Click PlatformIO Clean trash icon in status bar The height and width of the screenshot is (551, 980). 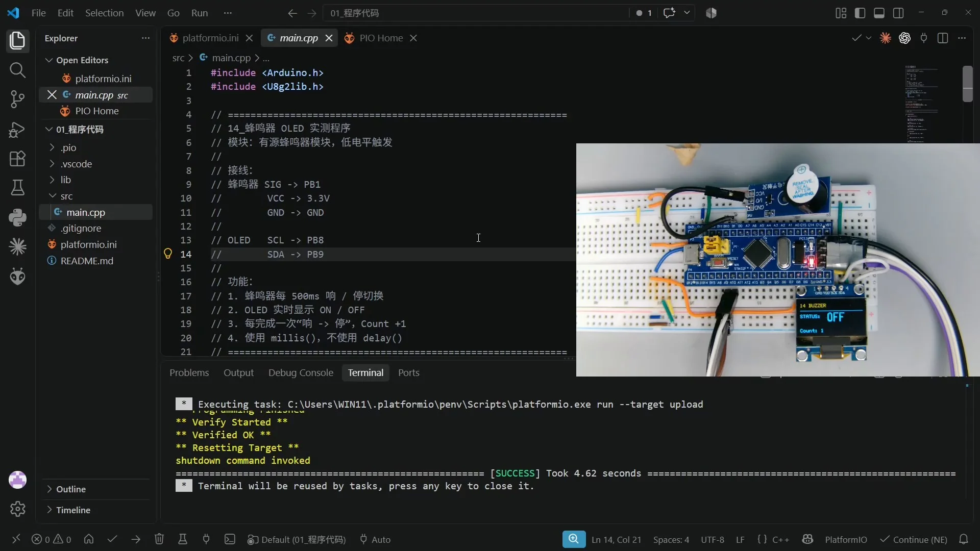tap(159, 539)
